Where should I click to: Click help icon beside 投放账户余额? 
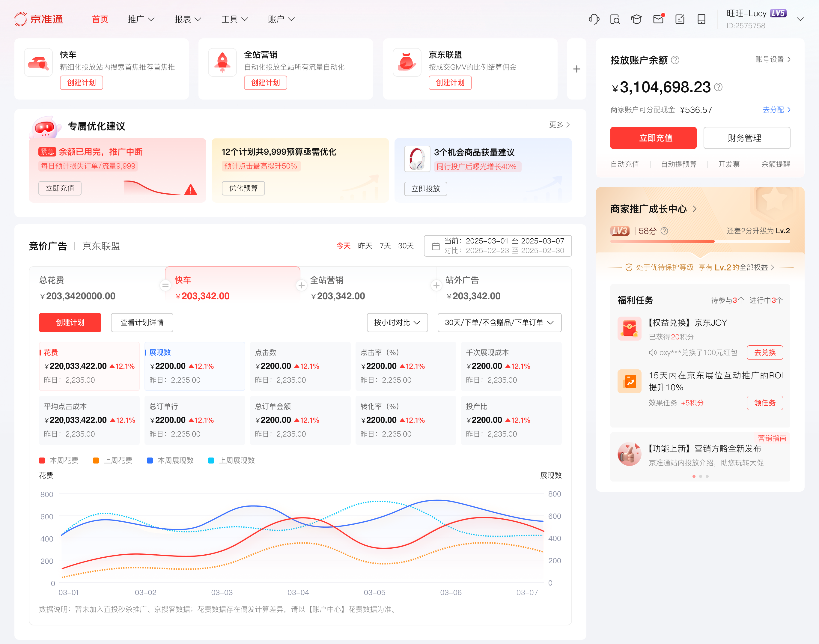[675, 60]
